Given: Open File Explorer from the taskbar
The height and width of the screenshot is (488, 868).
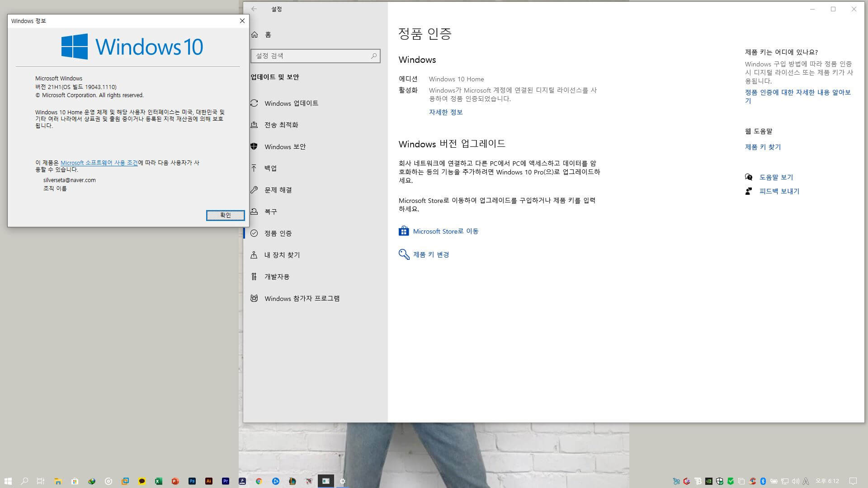Looking at the screenshot, I should click(x=58, y=481).
